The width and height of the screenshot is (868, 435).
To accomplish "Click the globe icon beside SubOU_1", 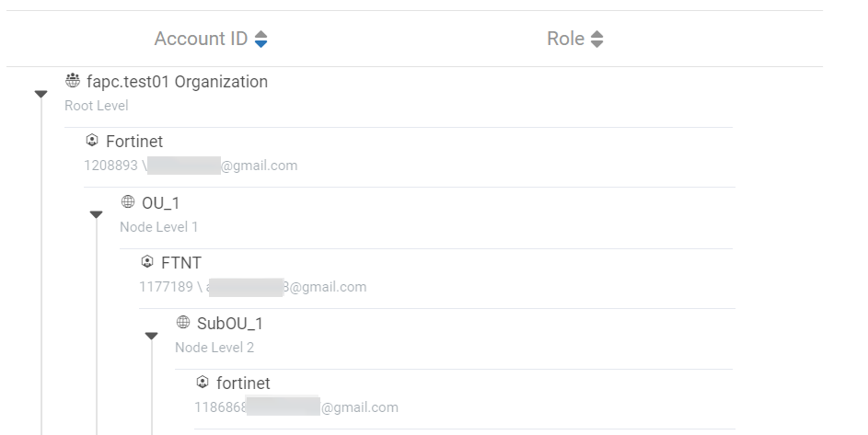I will pyautogui.click(x=183, y=323).
